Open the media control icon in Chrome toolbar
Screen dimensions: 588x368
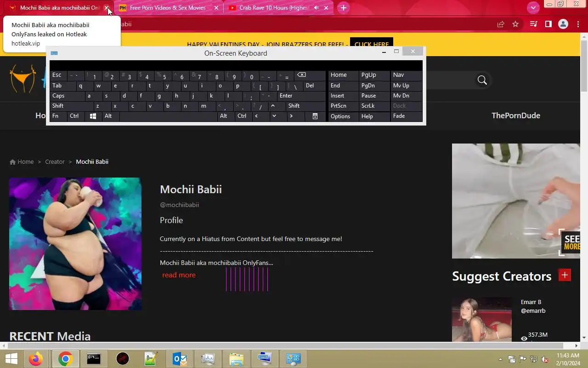tap(533, 24)
